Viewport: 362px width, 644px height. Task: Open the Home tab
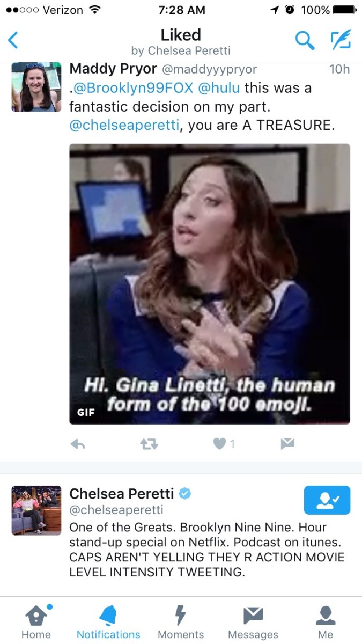coord(36,622)
